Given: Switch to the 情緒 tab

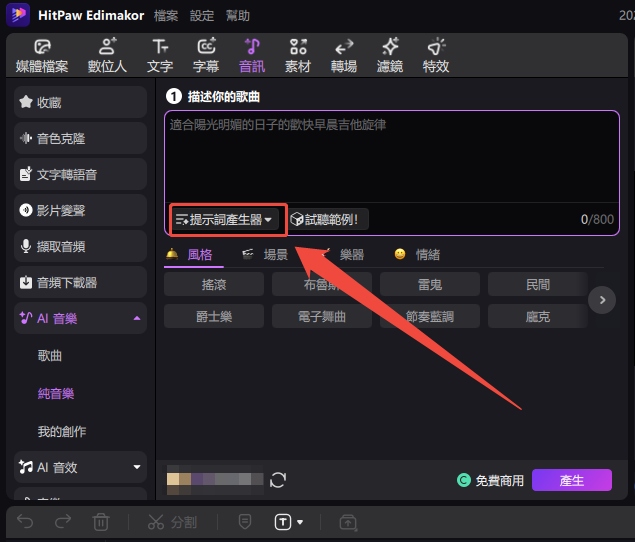Looking at the screenshot, I should (417, 255).
